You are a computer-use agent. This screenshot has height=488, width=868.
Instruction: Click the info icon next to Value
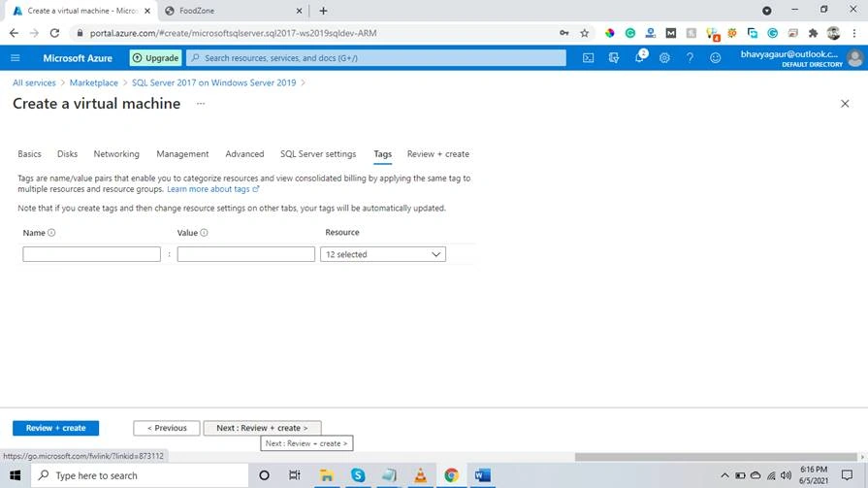click(x=204, y=233)
